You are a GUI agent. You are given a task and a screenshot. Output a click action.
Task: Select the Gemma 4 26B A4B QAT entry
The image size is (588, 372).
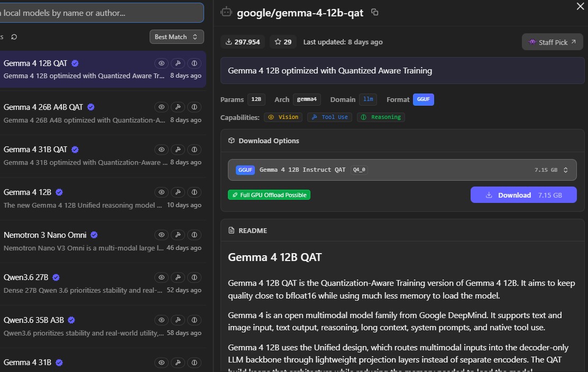coord(103,113)
